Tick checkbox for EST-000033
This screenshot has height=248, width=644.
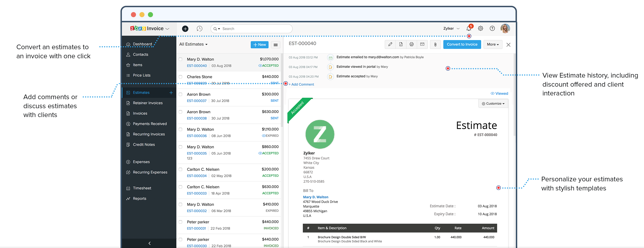(x=180, y=187)
